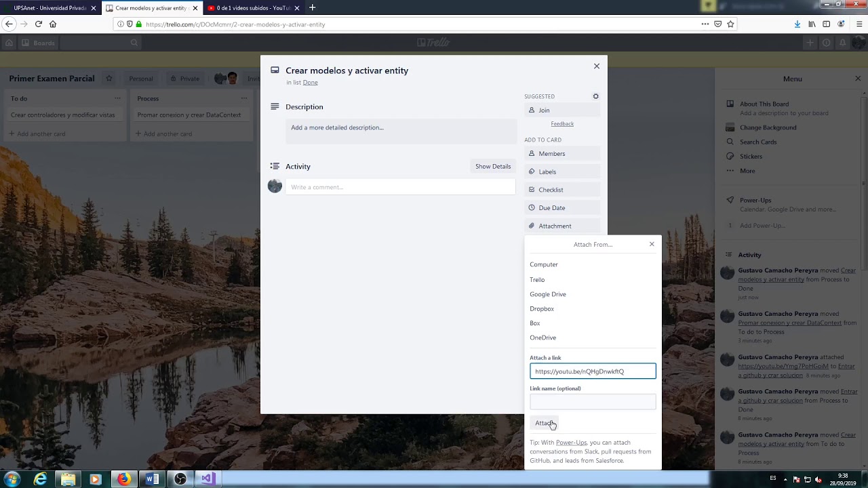The height and width of the screenshot is (488, 868).
Task: Click the Attachment button
Action: (562, 226)
